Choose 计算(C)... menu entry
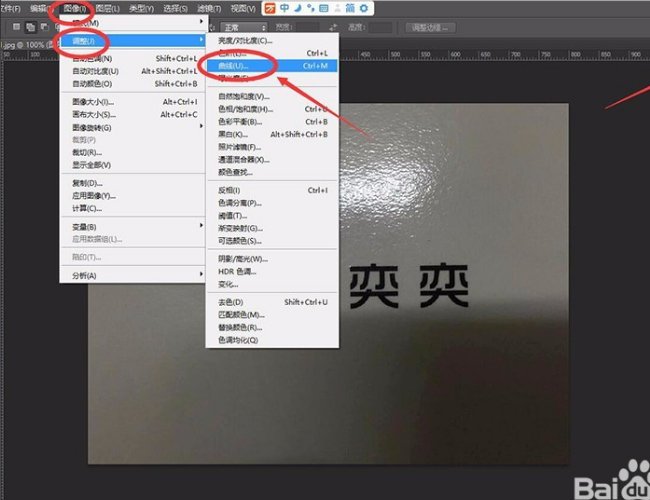This screenshot has height=500, width=650. 133,208
